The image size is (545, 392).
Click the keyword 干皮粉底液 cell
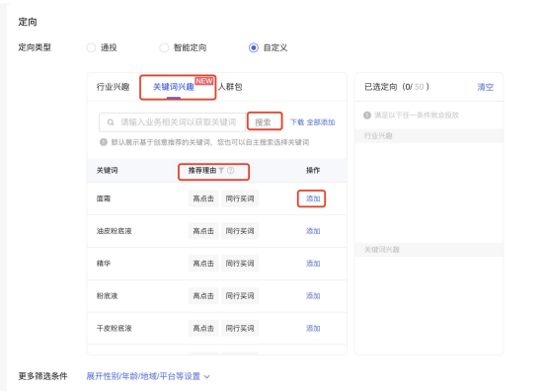click(114, 328)
